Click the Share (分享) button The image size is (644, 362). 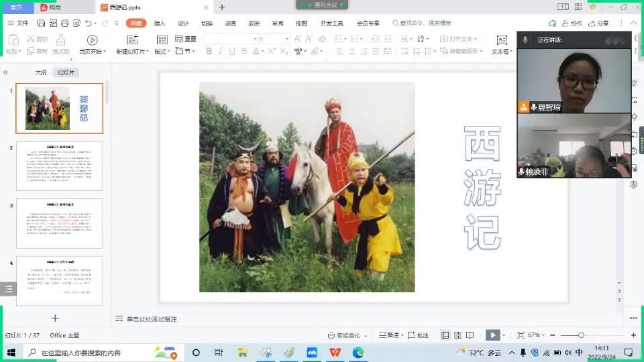(x=598, y=23)
